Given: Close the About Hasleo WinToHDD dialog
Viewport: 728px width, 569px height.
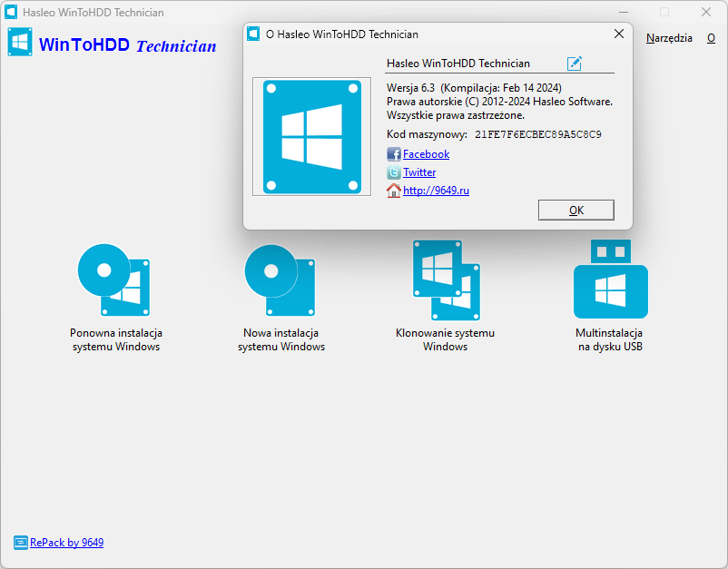Looking at the screenshot, I should [619, 34].
